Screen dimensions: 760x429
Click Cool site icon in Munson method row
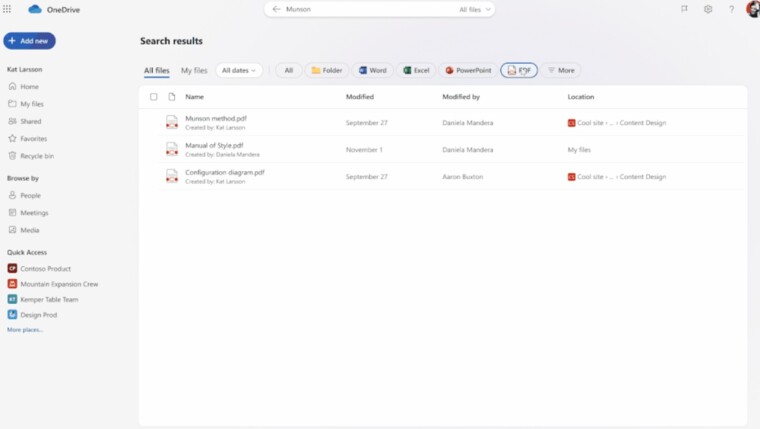571,123
